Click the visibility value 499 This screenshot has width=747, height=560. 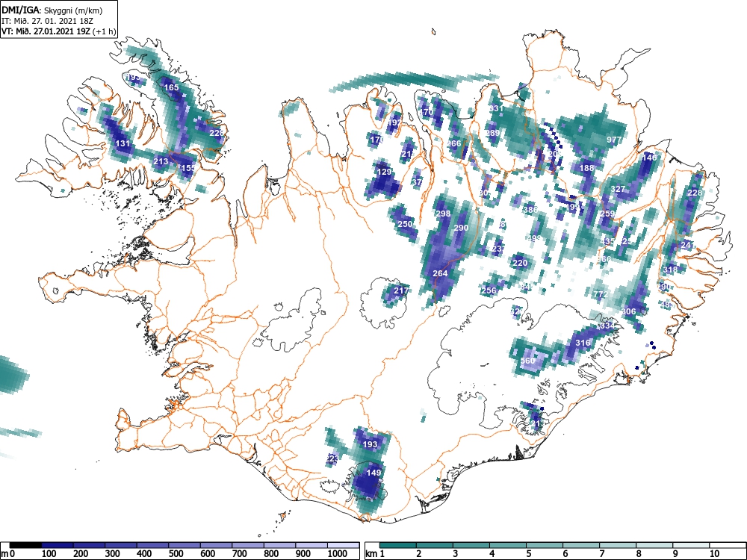tap(534, 238)
